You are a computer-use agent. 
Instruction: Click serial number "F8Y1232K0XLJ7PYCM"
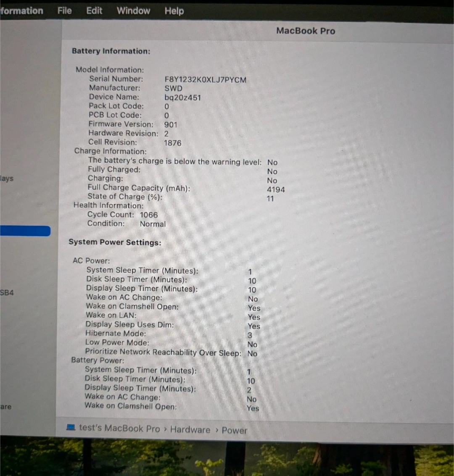(205, 80)
